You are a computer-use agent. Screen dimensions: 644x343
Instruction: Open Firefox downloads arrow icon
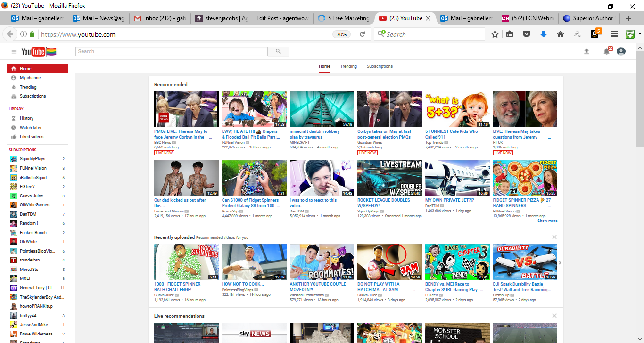543,34
